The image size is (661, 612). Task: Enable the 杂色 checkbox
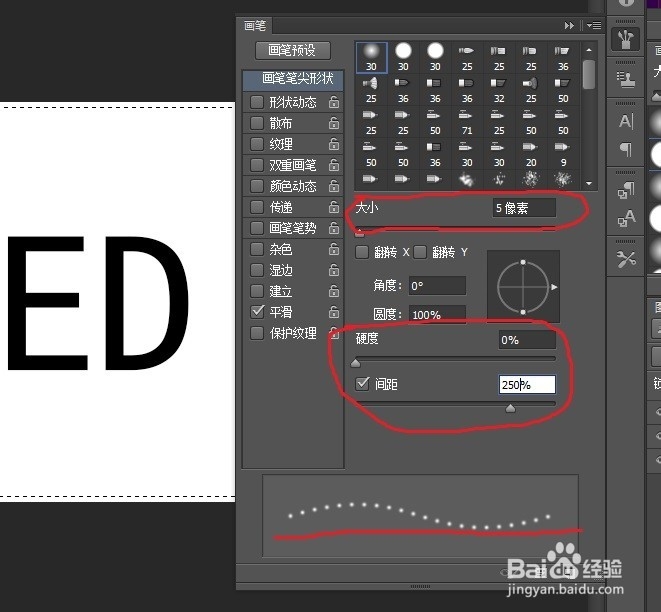257,249
